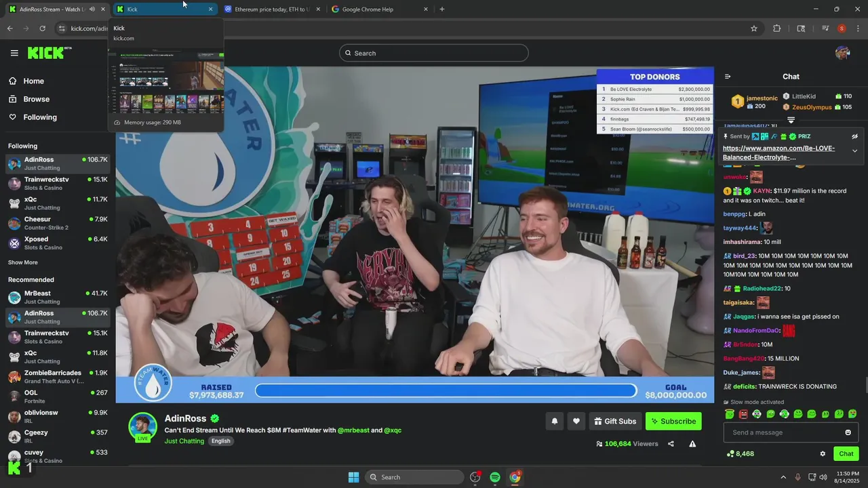Hide the pinned message with the eye-slash icon
The image size is (868, 488).
pyautogui.click(x=854, y=136)
